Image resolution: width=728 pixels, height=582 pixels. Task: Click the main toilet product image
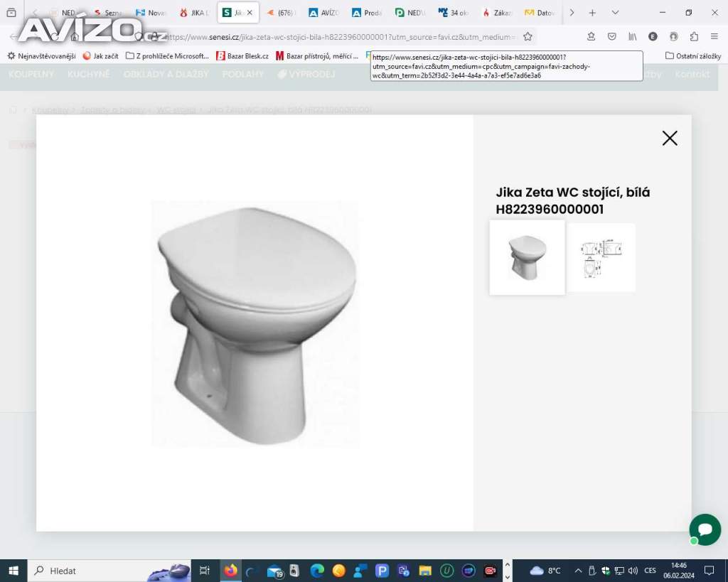(255, 323)
